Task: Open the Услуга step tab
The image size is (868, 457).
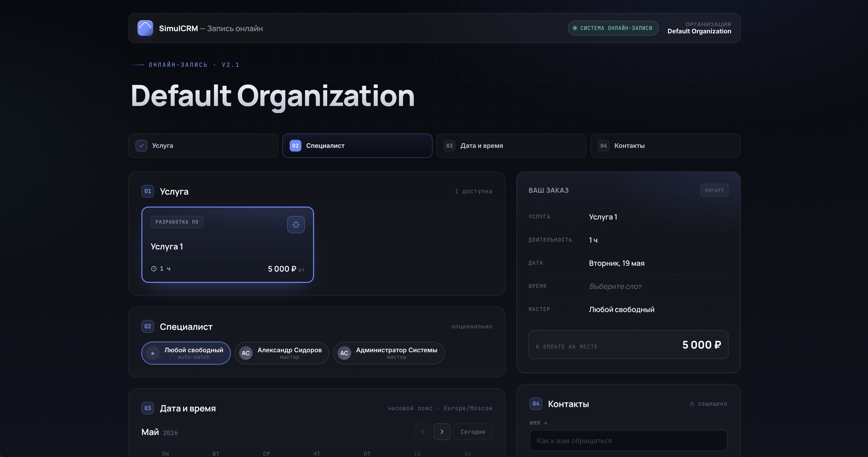Action: click(203, 145)
